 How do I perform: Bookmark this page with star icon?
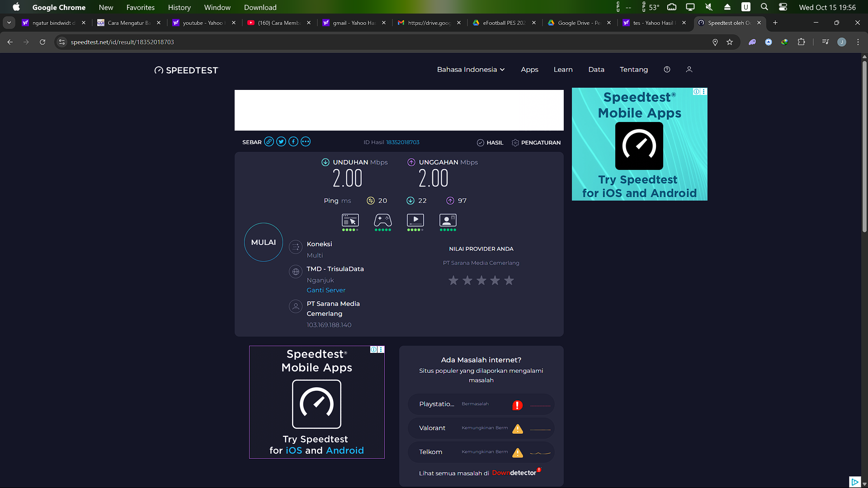point(730,42)
